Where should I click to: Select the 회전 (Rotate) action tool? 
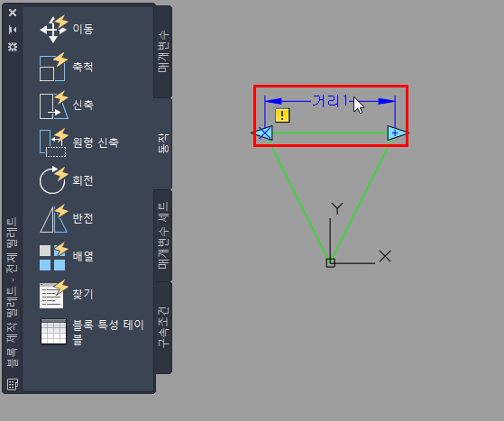pos(67,180)
